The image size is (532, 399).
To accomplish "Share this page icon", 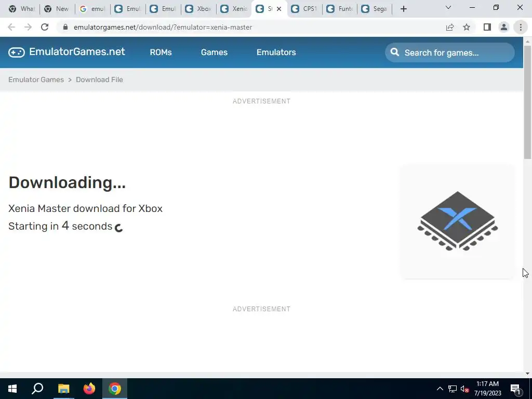I will [450, 27].
